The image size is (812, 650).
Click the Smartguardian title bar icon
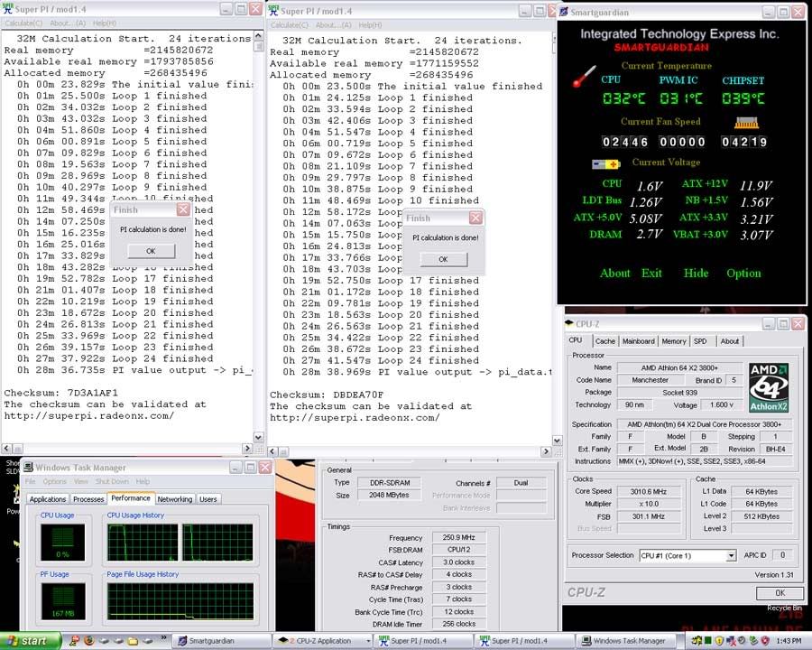[564, 12]
